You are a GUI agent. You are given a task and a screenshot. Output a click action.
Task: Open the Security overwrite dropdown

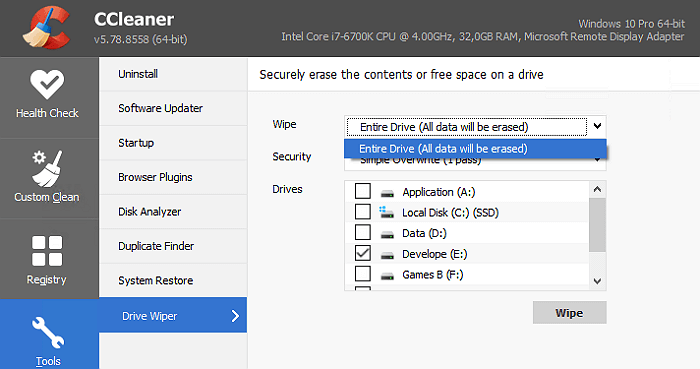pyautogui.click(x=475, y=164)
